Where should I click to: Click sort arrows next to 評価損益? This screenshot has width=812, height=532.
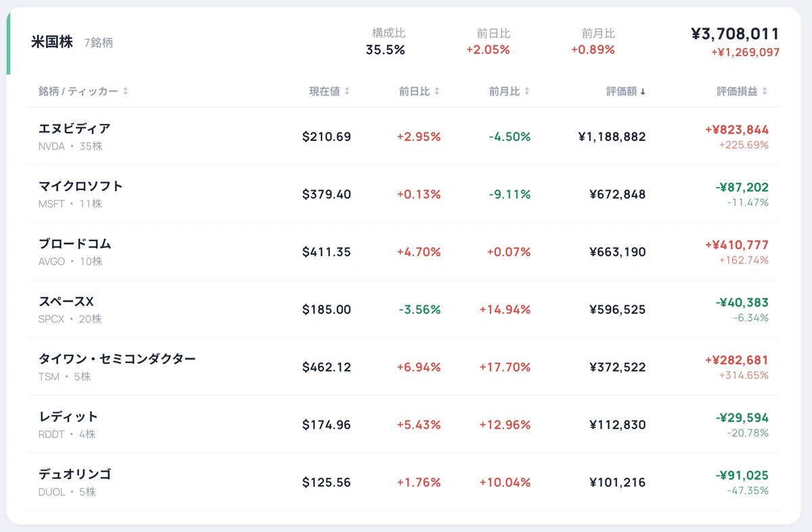coord(765,91)
